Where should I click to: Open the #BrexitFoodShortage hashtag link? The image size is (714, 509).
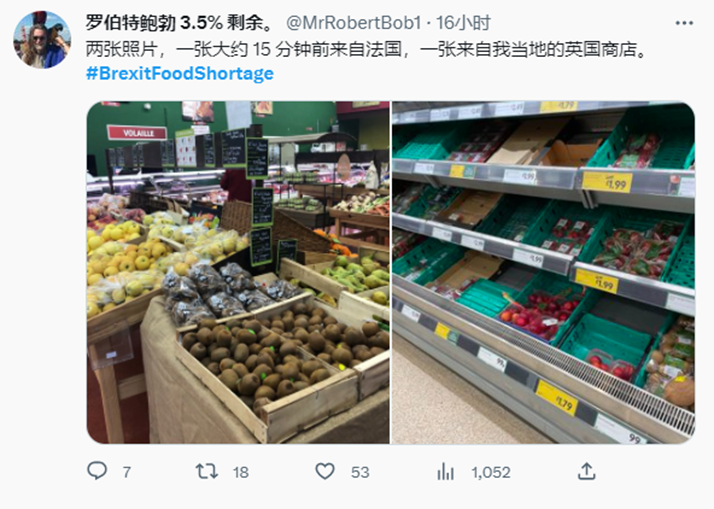point(180,73)
